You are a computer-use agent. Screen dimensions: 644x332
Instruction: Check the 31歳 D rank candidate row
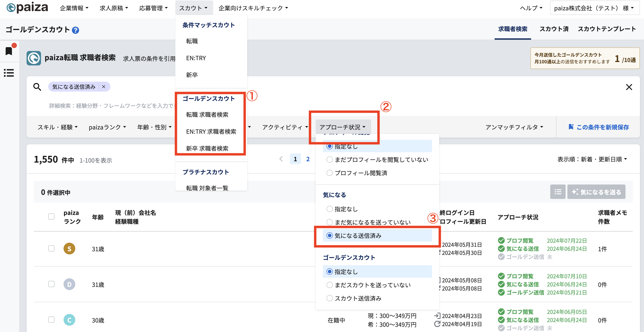[51, 284]
